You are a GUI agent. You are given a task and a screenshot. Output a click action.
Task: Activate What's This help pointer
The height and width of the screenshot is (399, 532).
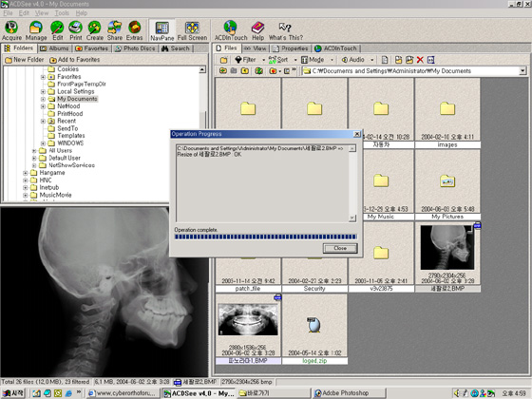click(x=286, y=30)
